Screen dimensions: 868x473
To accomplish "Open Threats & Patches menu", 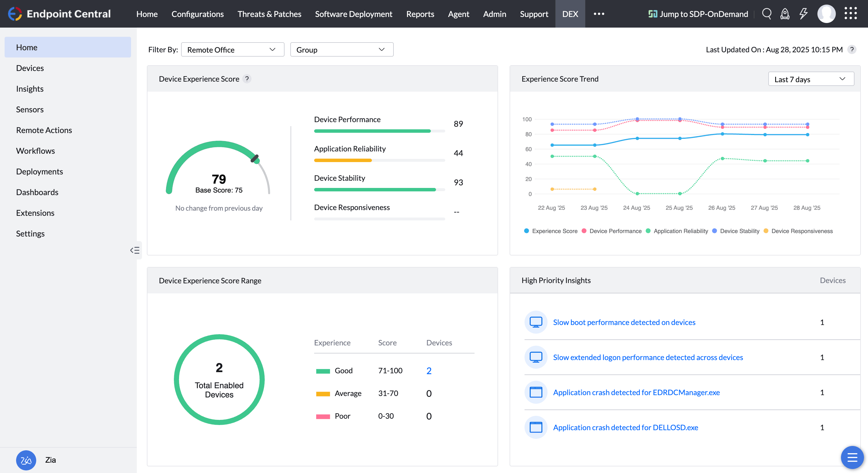I will point(269,14).
